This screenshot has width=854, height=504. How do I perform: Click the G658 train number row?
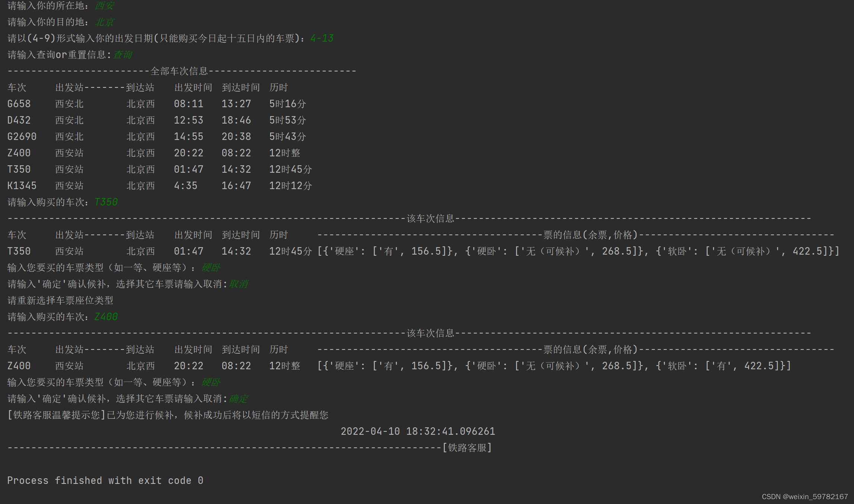19,104
